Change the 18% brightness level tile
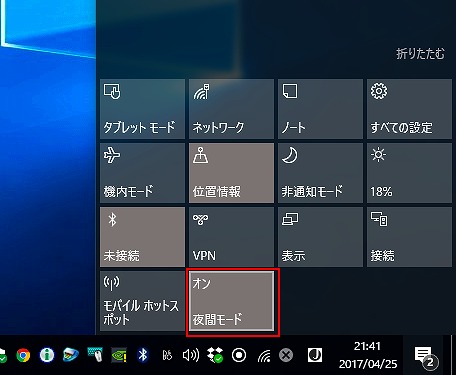Screen dimensions: 456x375 coord(409,173)
